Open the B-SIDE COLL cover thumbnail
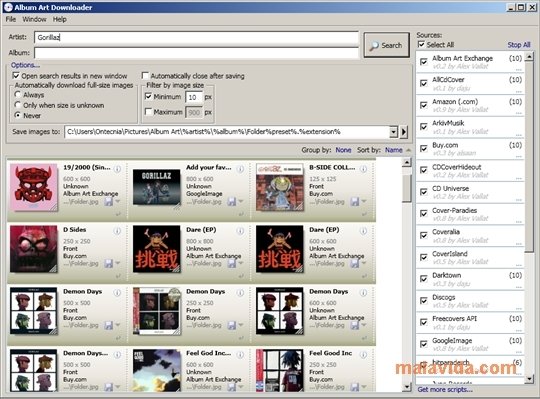Screen dimensions: 540x399 coord(280,187)
